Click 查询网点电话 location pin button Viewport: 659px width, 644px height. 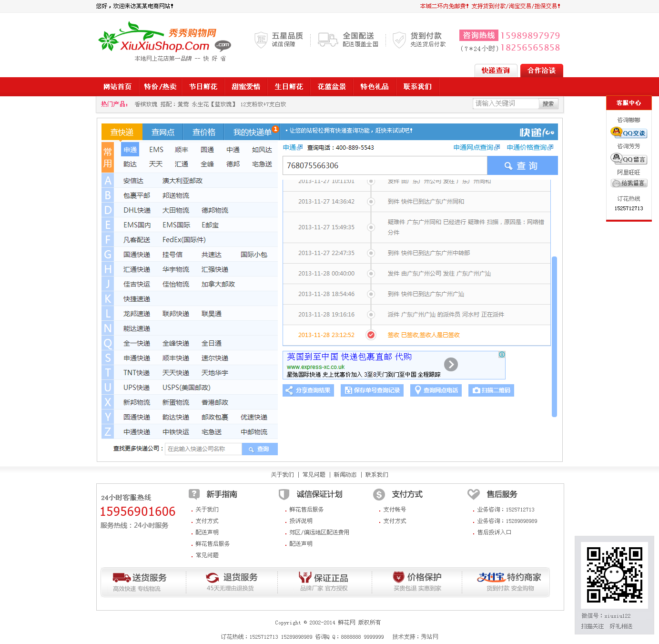click(436, 390)
